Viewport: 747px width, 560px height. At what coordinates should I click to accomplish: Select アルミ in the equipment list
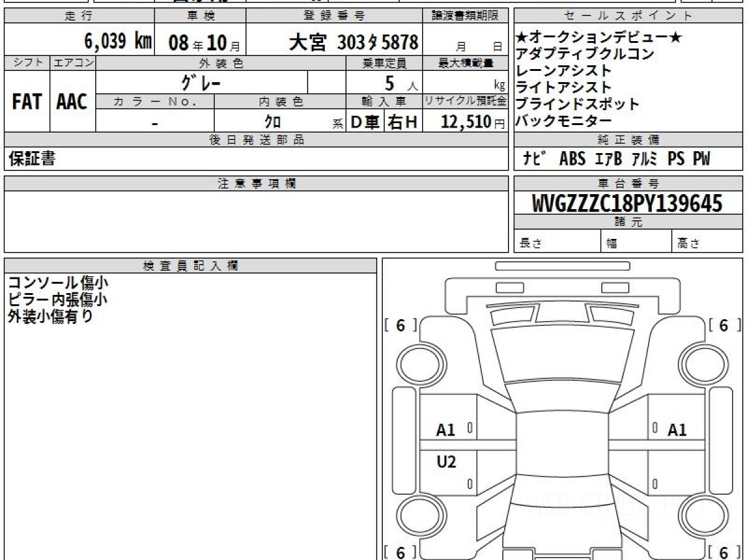pyautogui.click(x=644, y=159)
